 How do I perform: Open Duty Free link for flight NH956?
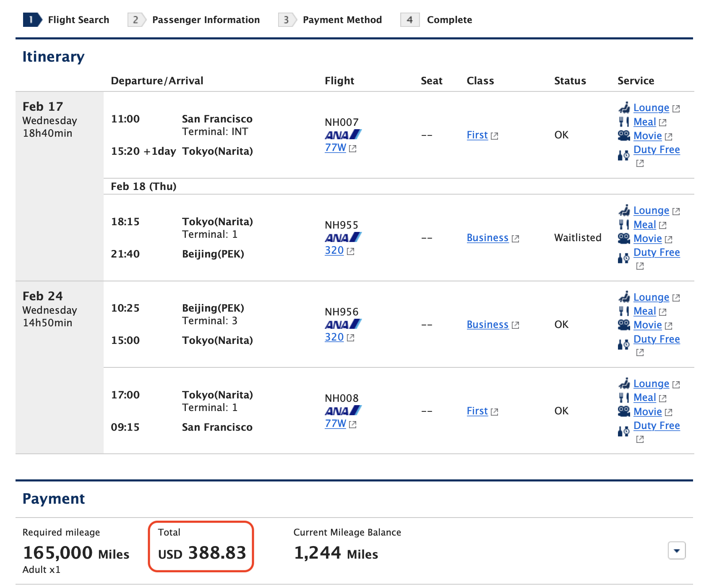tap(657, 339)
